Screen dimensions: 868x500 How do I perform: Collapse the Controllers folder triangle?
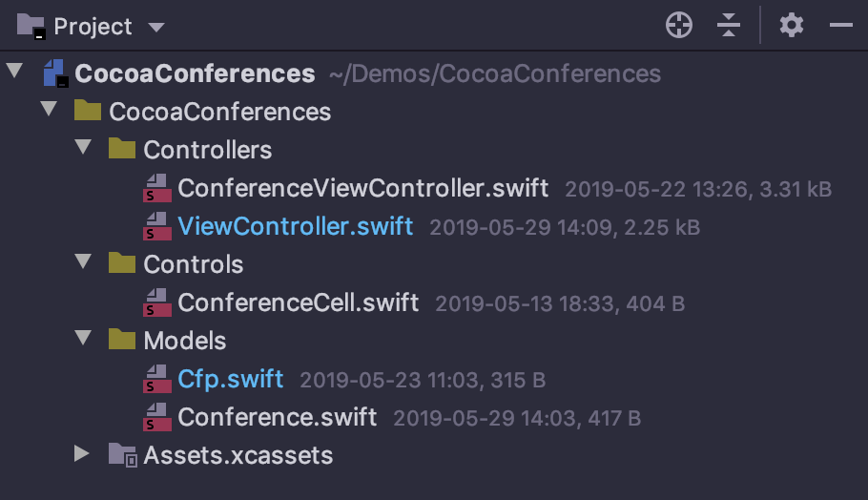point(83,147)
